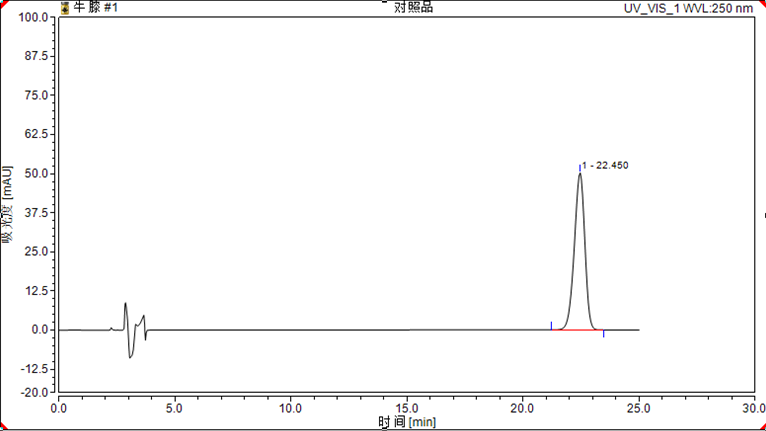Click the 100.0 tick on the y-axis
This screenshot has width=766, height=431.
click(x=34, y=17)
